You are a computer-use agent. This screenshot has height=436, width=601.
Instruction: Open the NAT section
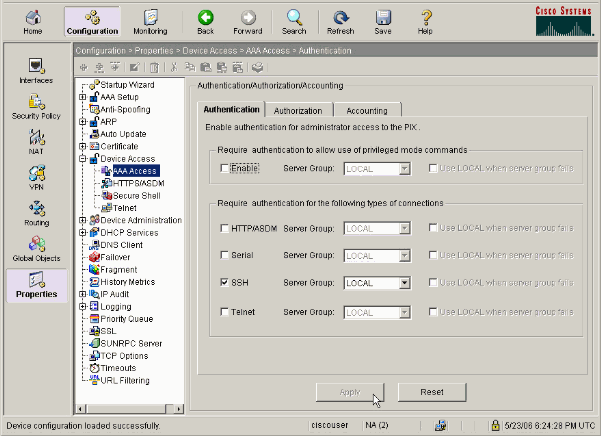tap(36, 142)
